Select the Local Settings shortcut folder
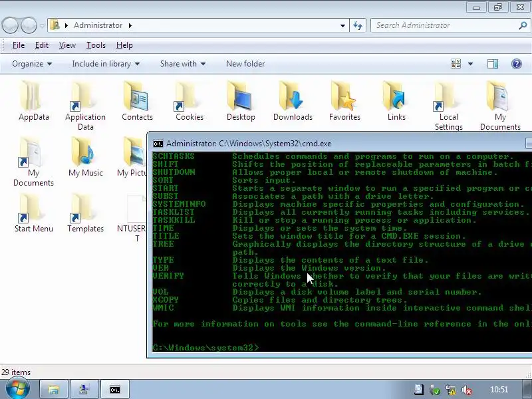This screenshot has width=532, height=399. [448, 105]
